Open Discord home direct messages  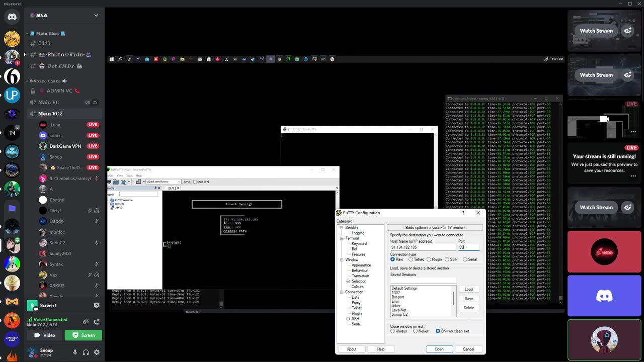tap(12, 17)
